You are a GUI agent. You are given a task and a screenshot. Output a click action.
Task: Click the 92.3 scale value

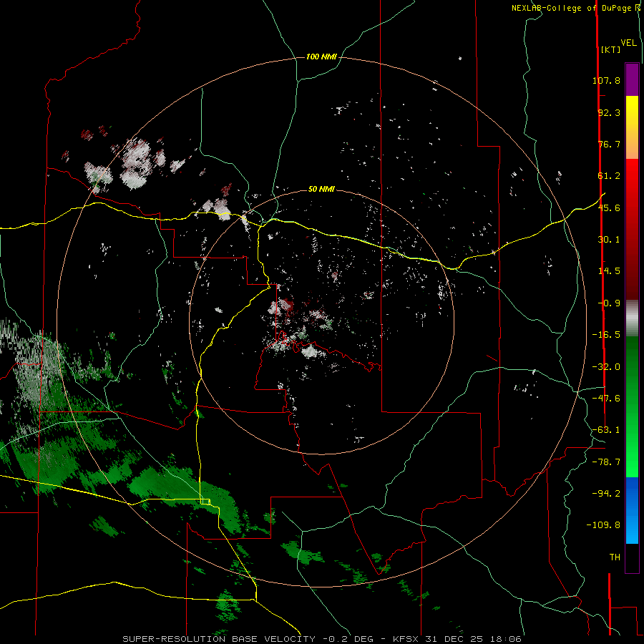click(609, 112)
